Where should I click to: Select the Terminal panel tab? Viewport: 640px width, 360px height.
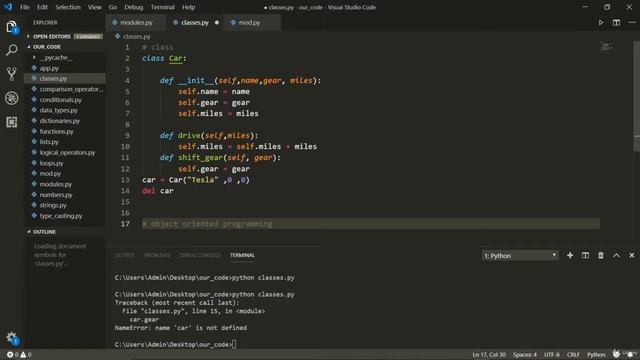pyautogui.click(x=242, y=255)
